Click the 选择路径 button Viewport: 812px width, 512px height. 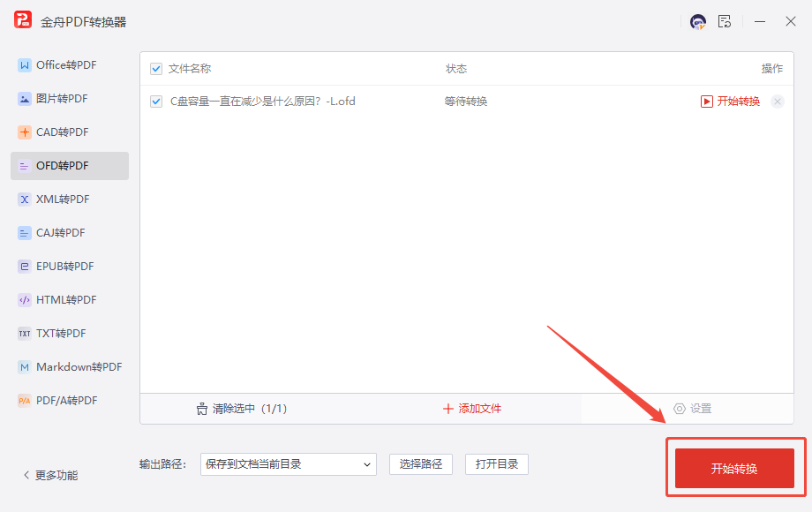(421, 464)
